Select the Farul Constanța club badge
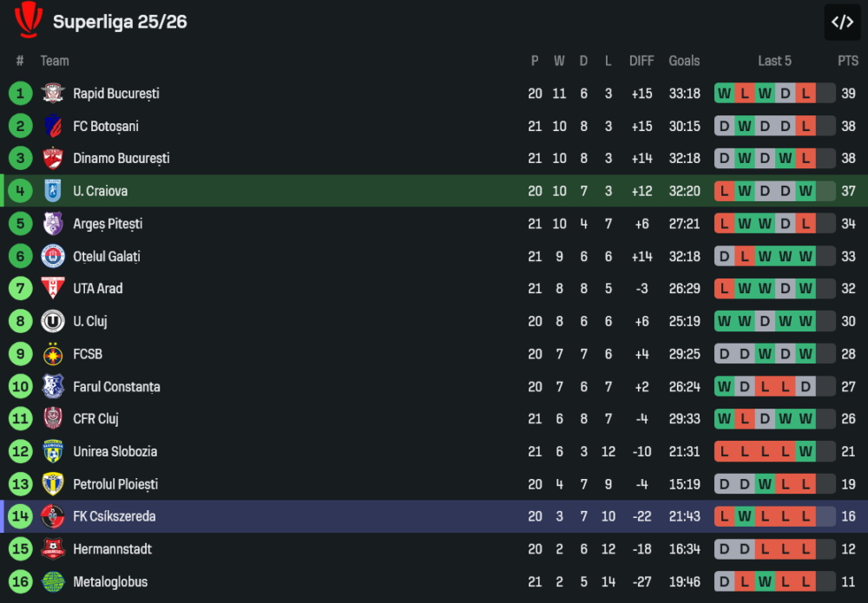This screenshot has width=868, height=603. click(53, 386)
